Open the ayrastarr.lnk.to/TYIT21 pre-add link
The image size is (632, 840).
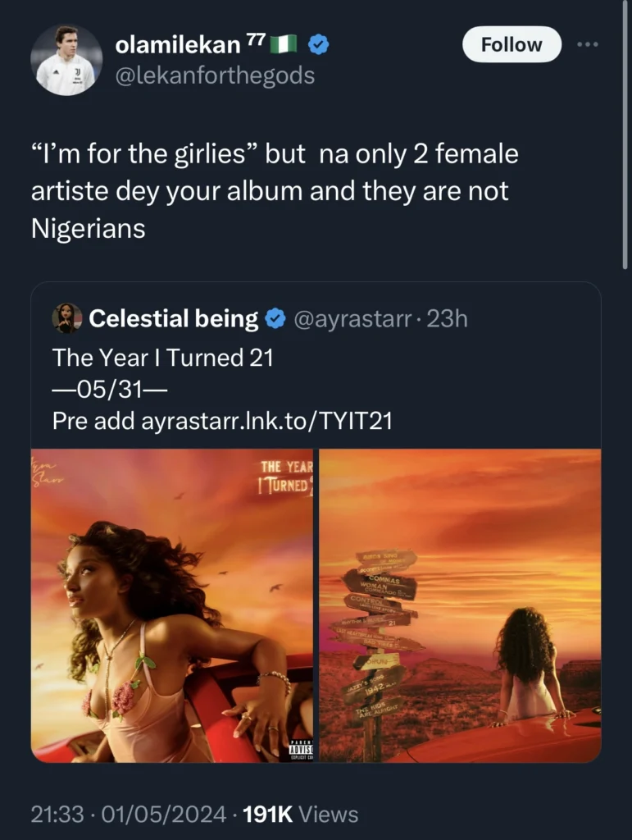(x=266, y=421)
